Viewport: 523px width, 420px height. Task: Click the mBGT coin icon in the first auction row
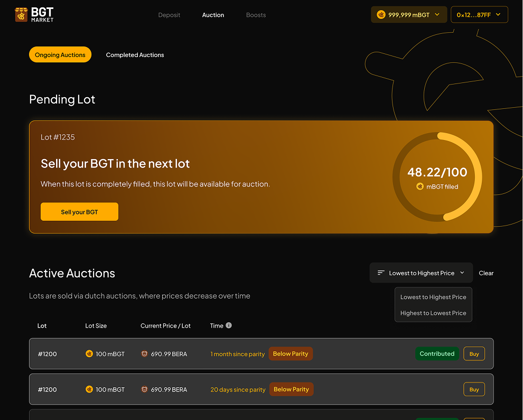pos(89,354)
